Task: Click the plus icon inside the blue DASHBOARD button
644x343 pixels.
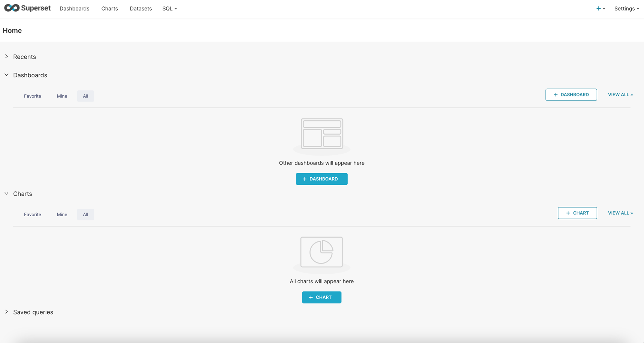Action: coord(305,179)
